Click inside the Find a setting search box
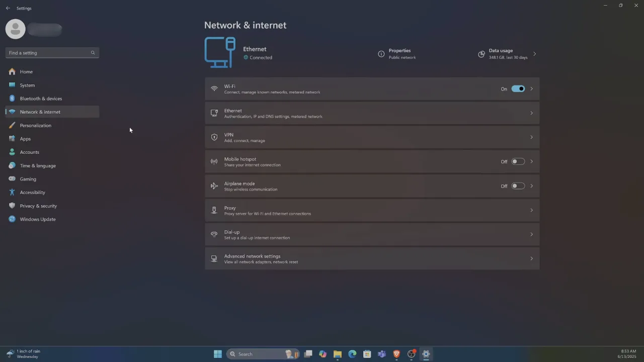Screen dimensions: 644x362 click(x=48, y=52)
